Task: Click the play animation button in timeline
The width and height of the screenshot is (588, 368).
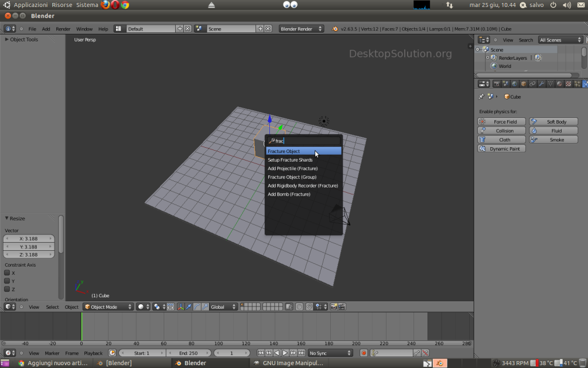Action: click(285, 353)
